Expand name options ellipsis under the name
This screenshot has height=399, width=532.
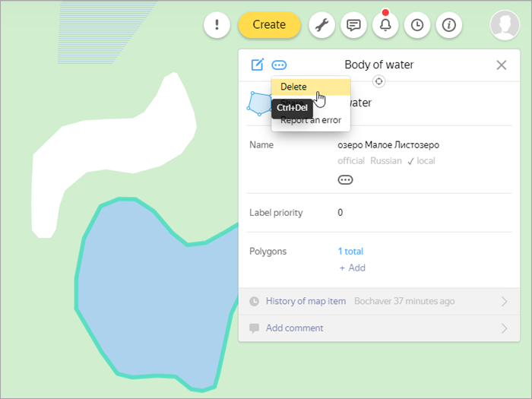point(346,179)
